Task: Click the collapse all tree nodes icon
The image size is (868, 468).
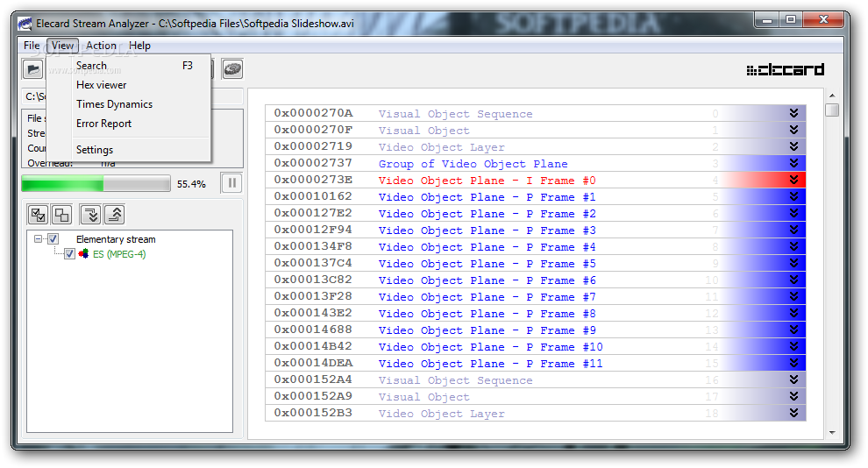Action: pos(115,215)
